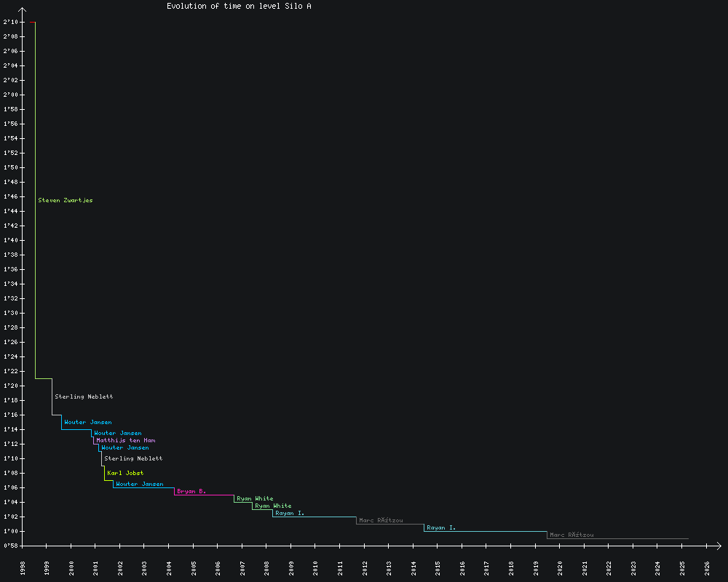Select the 2012 year label on the horizontal axis
Screen dimensions: 728x582
364,567
